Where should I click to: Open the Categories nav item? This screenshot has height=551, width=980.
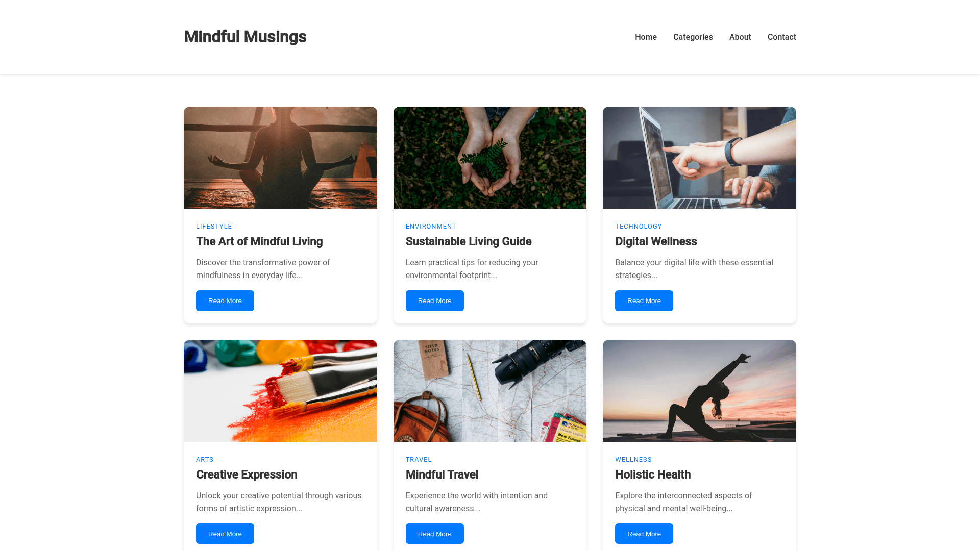pos(693,37)
